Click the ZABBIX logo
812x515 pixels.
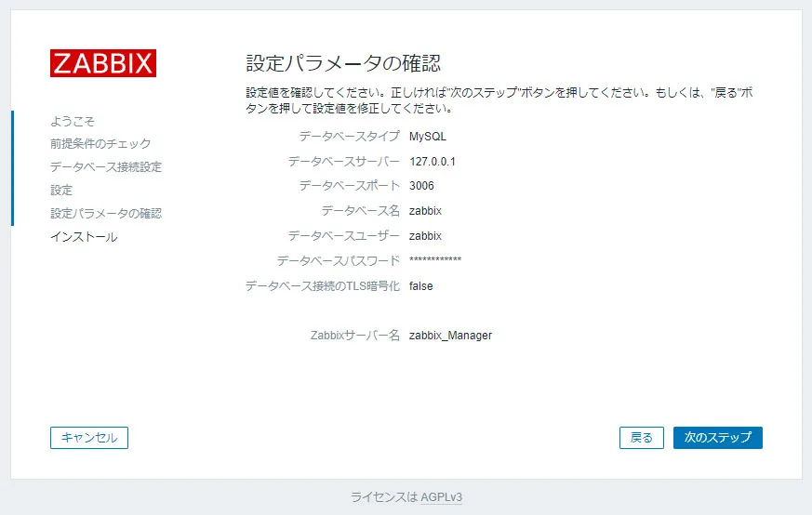click(103, 63)
